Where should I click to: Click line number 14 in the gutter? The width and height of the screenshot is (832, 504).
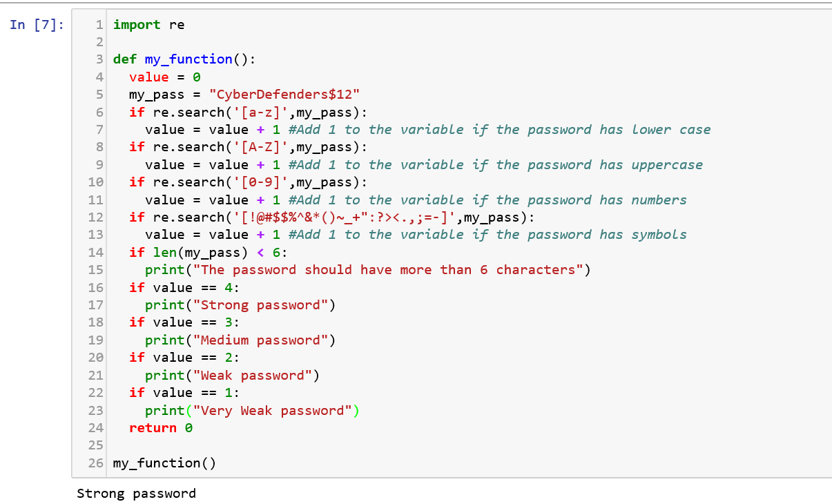pyautogui.click(x=95, y=253)
